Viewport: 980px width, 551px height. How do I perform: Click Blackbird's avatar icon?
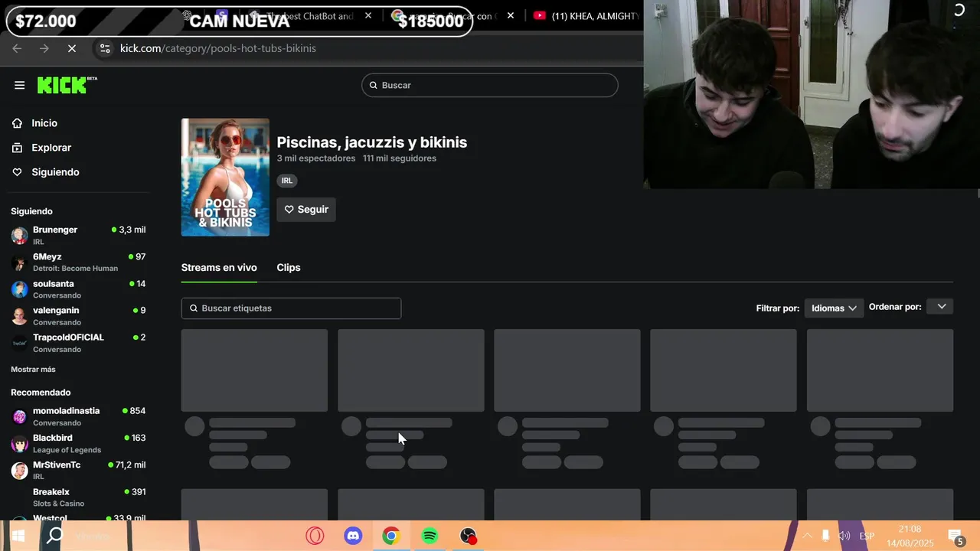click(19, 444)
